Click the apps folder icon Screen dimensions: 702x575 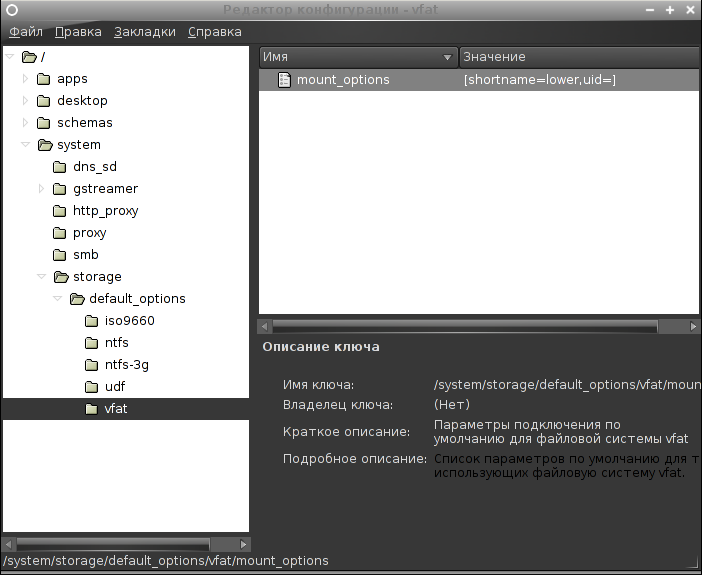tap(43, 79)
